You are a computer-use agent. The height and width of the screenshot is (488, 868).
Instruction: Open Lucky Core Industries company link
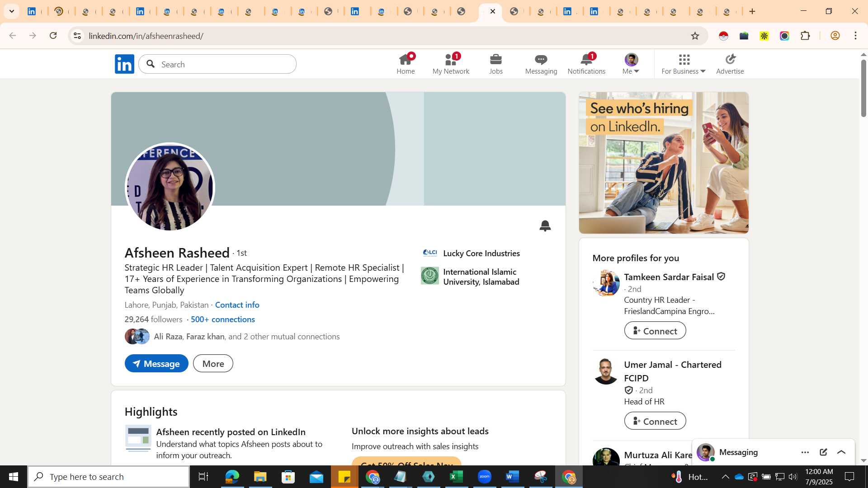pos(481,253)
